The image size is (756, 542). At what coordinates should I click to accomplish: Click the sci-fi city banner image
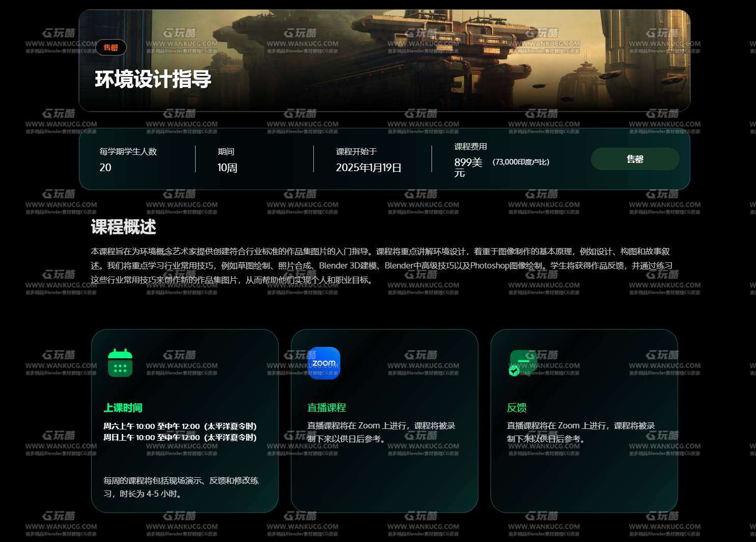433,61
